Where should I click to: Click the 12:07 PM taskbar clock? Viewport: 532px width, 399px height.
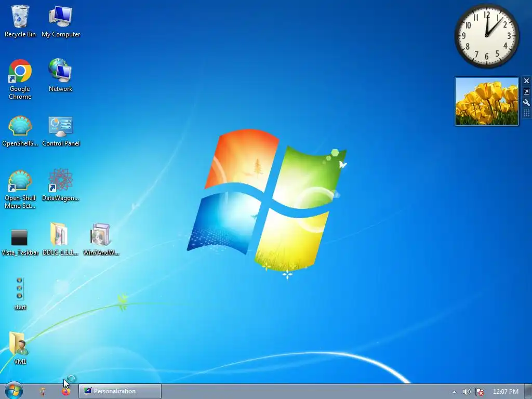coord(506,392)
